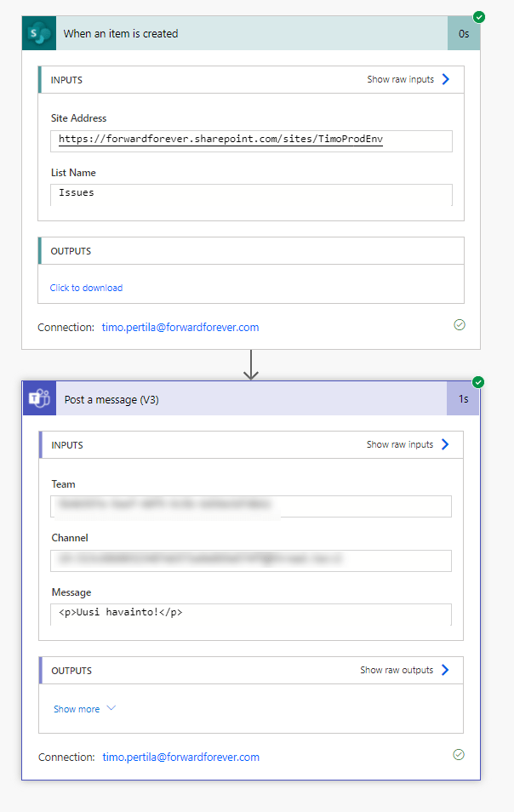The height and width of the screenshot is (812, 514).
Task: Click green success checkmark on Post a message card
Action: point(478,382)
